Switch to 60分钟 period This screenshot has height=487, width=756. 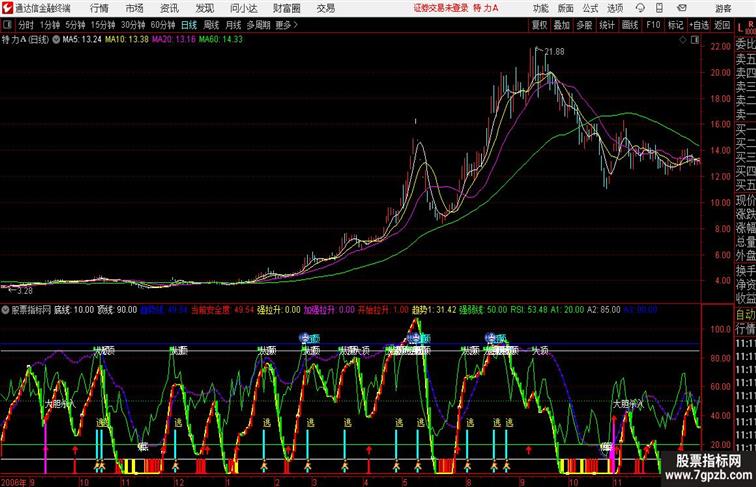[163, 25]
